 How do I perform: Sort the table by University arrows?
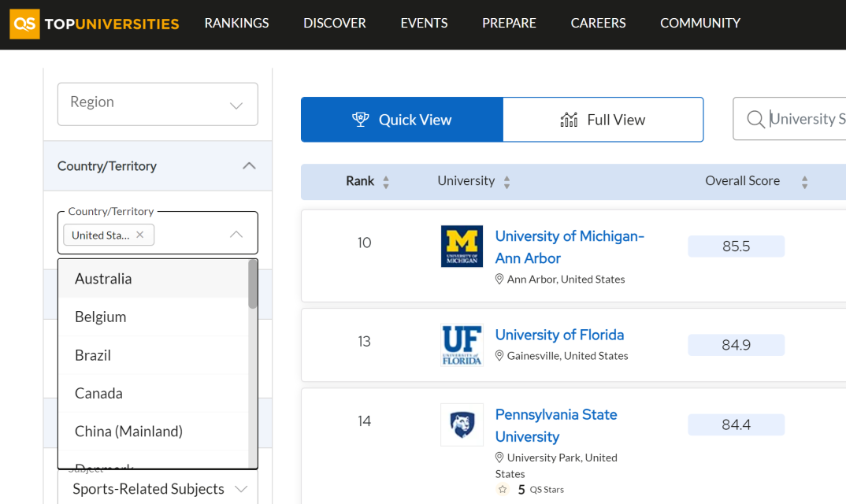tap(506, 182)
